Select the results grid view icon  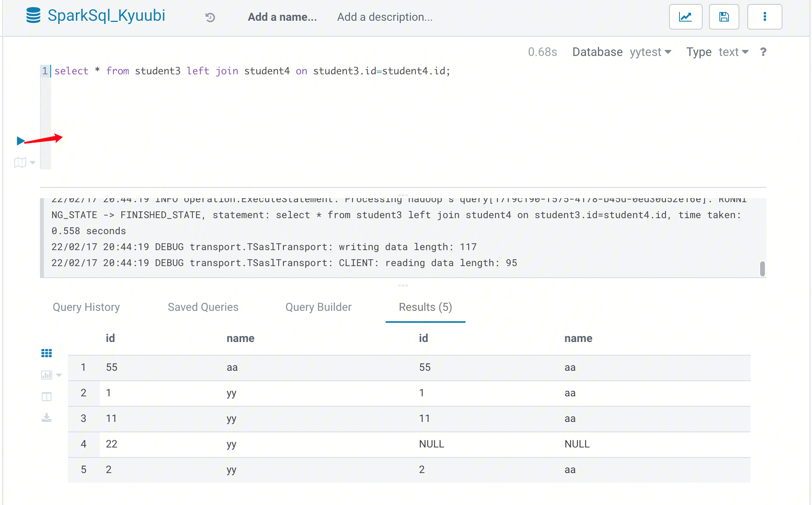[x=46, y=353]
